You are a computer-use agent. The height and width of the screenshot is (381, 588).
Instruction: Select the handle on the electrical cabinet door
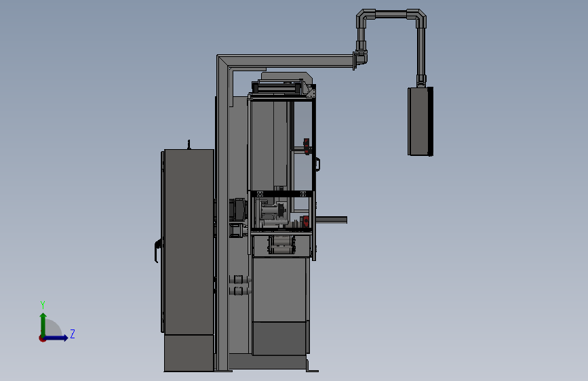pos(157,251)
